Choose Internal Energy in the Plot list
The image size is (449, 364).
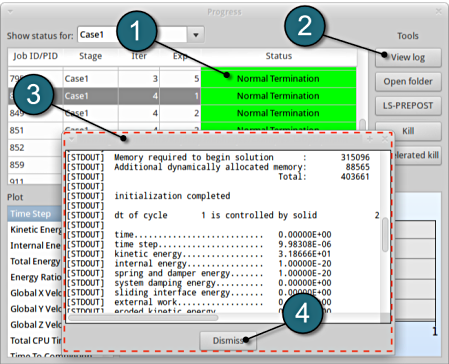click(x=35, y=246)
